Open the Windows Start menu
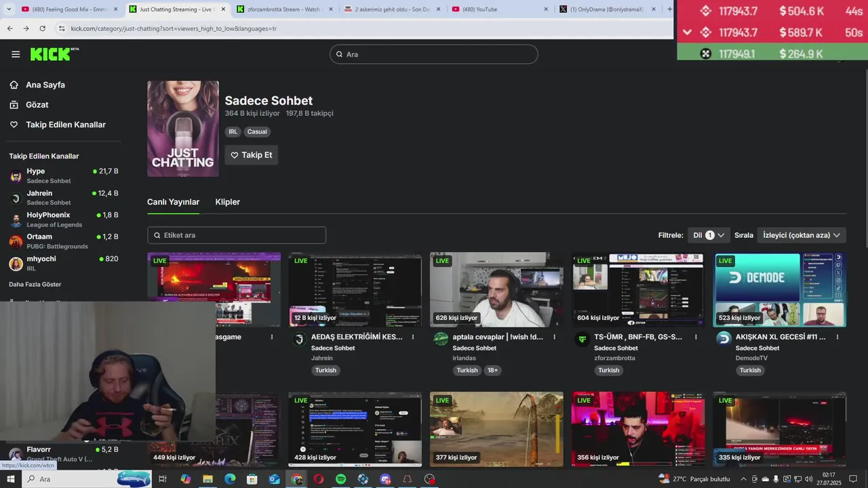868x488 pixels. [10, 479]
